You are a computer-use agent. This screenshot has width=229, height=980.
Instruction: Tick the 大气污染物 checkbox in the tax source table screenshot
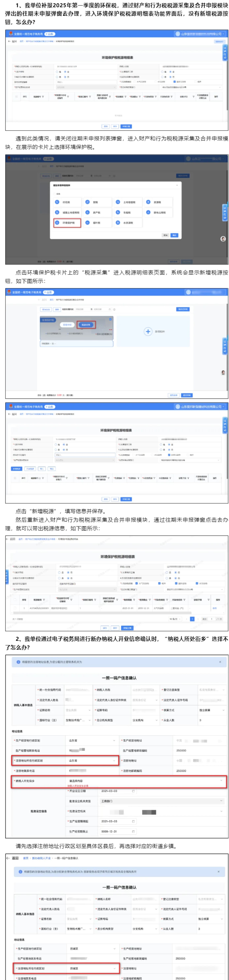tap(137, 583)
